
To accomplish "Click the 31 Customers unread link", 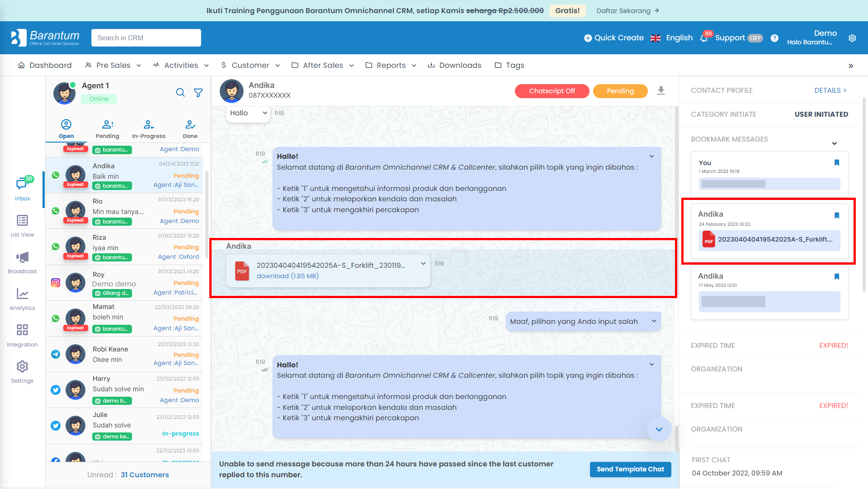I will coord(145,475).
